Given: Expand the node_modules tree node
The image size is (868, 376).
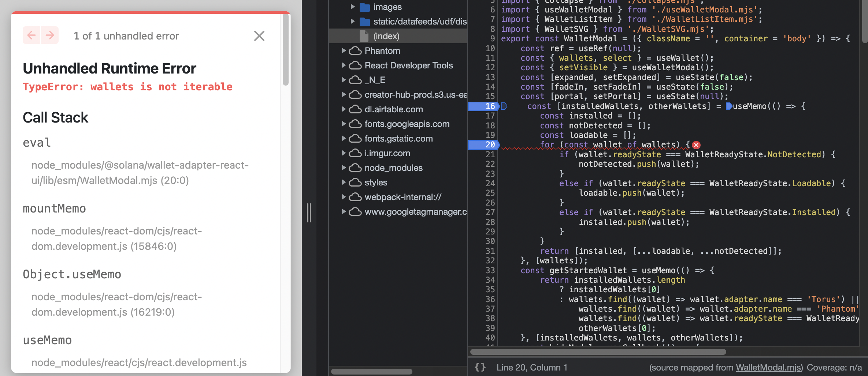Looking at the screenshot, I should coord(344,168).
